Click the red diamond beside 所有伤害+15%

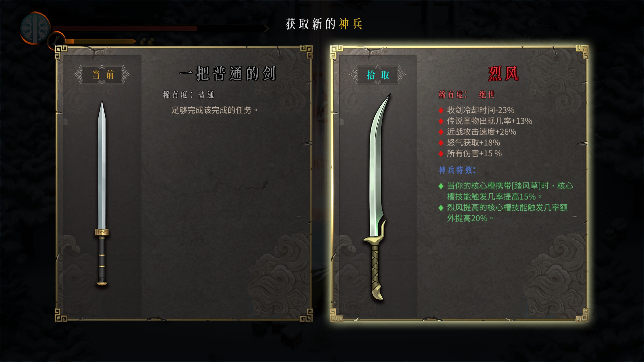pos(441,154)
